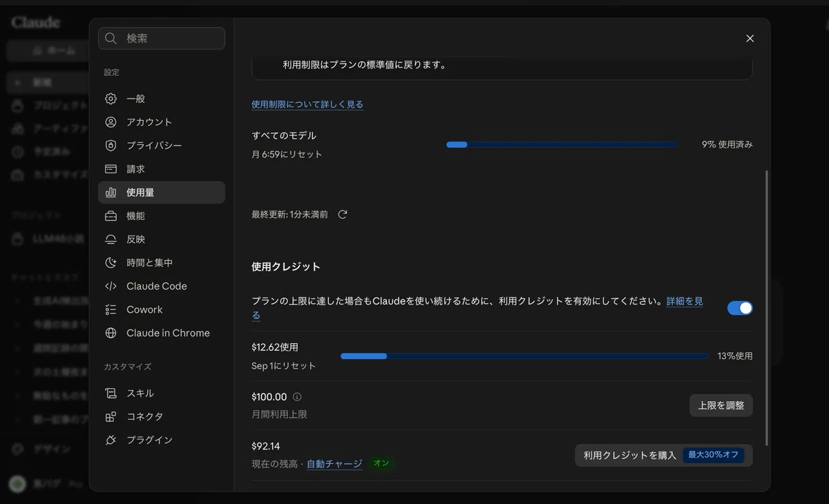Open the 請求 settings section
This screenshot has height=504, width=829.
162,169
